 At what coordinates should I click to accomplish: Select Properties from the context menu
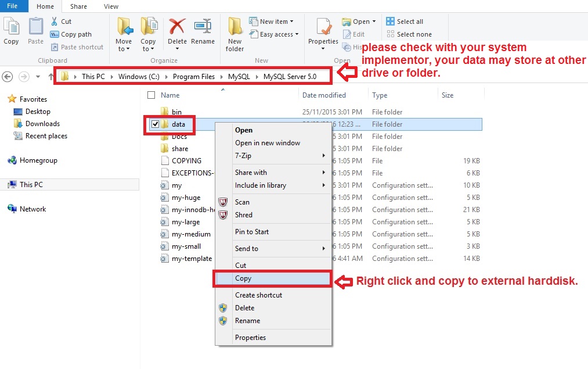coord(250,338)
